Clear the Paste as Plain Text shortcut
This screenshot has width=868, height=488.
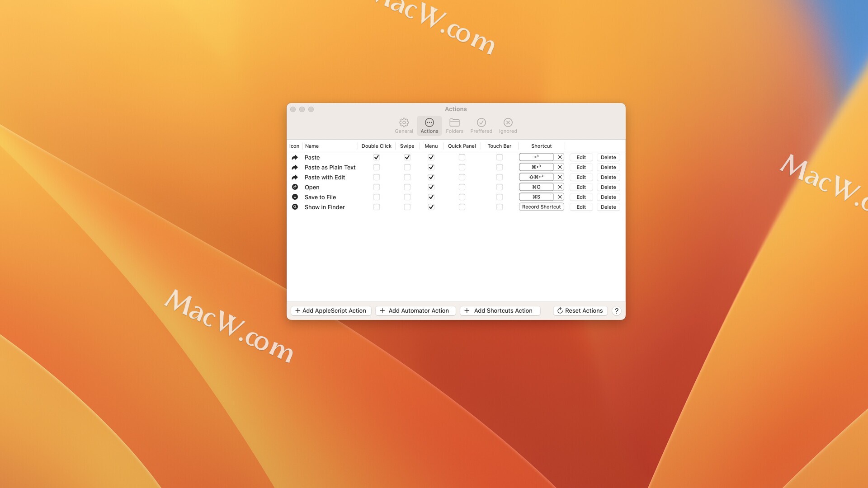click(x=560, y=167)
